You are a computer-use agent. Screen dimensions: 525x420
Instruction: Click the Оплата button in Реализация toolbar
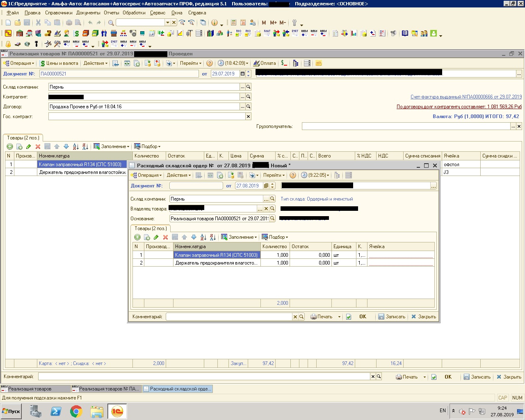pos(265,63)
